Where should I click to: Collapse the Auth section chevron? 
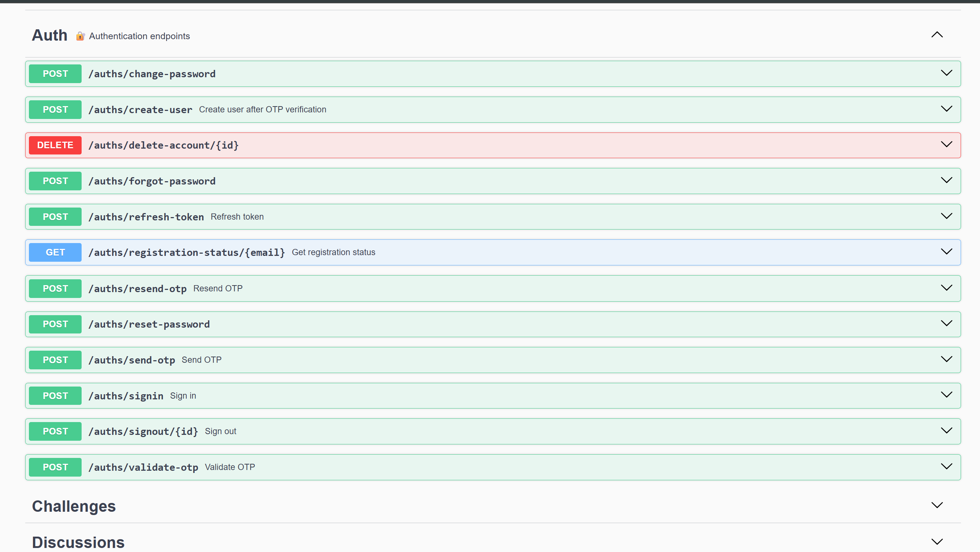point(936,35)
